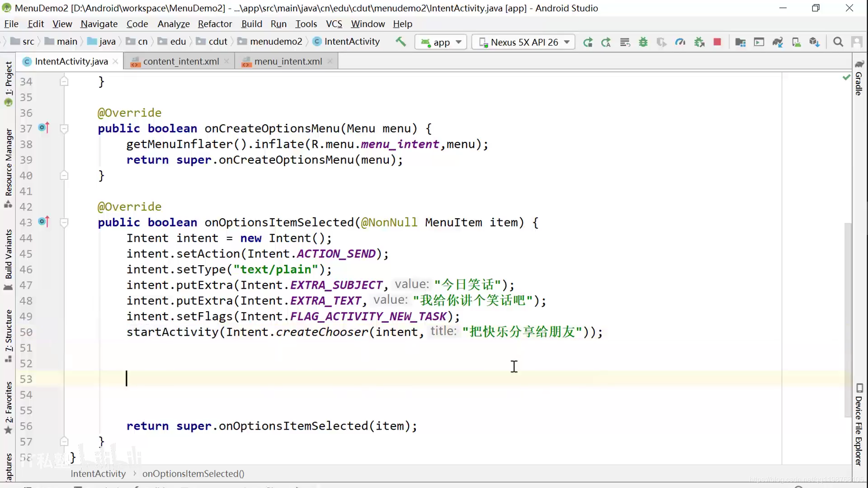Open the Run menu
The image size is (868, 488).
click(278, 24)
